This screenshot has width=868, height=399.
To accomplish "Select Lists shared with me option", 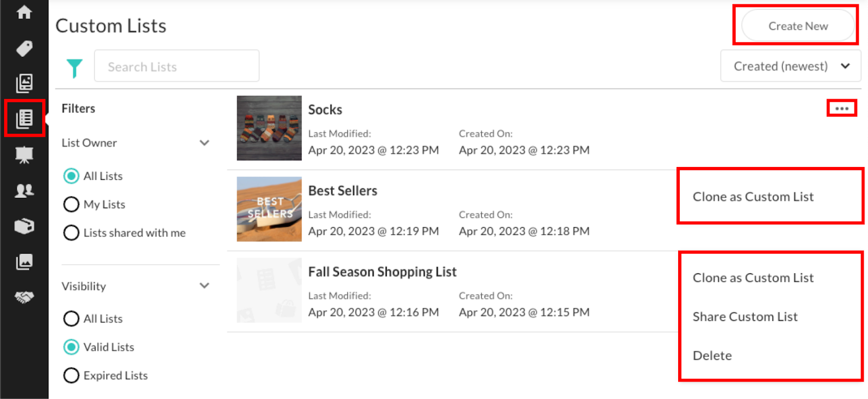I will click(x=71, y=233).
